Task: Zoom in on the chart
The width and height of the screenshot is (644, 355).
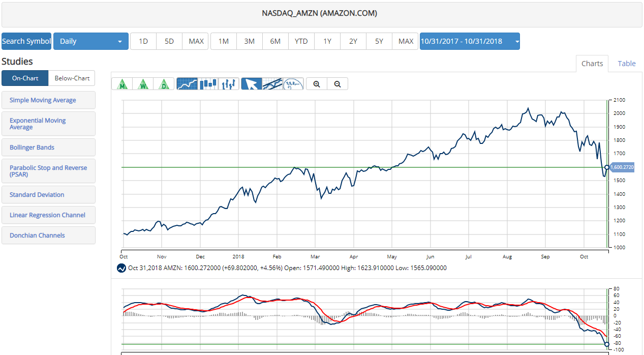Action: (317, 84)
